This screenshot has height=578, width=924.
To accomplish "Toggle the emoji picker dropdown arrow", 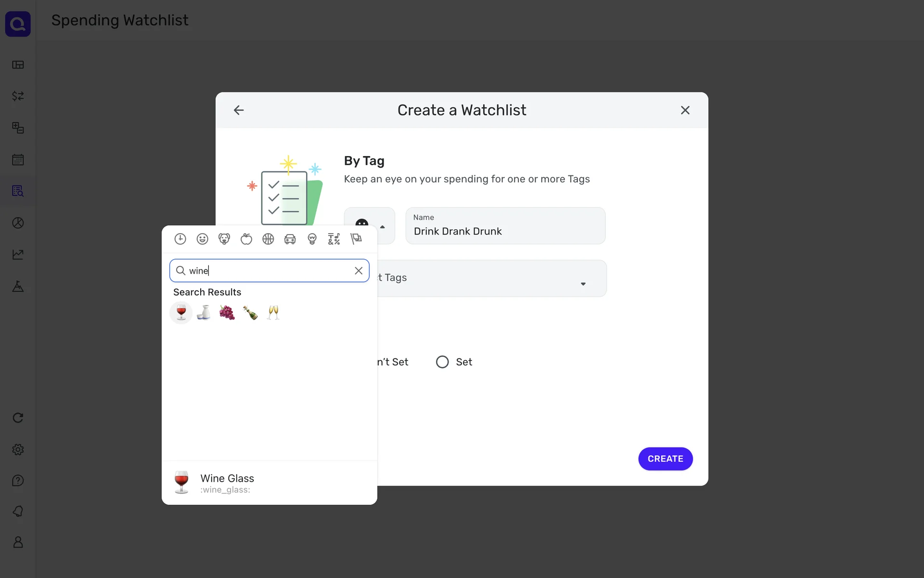I will [383, 226].
